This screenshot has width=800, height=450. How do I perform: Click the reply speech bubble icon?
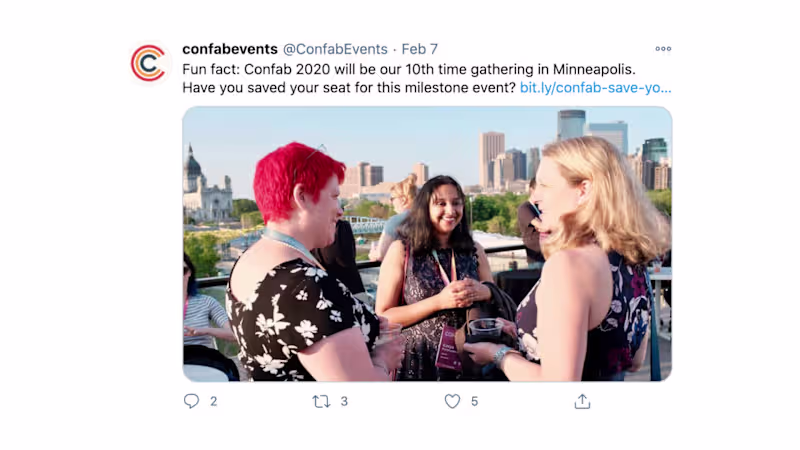point(192,401)
